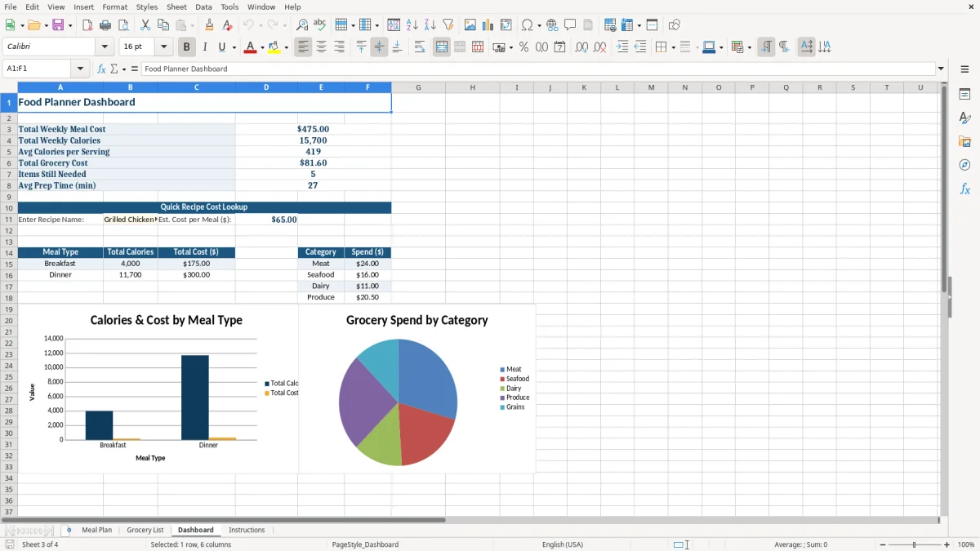Click the Add Decimal Place icon
This screenshot has height=551, width=980.
pos(581,47)
